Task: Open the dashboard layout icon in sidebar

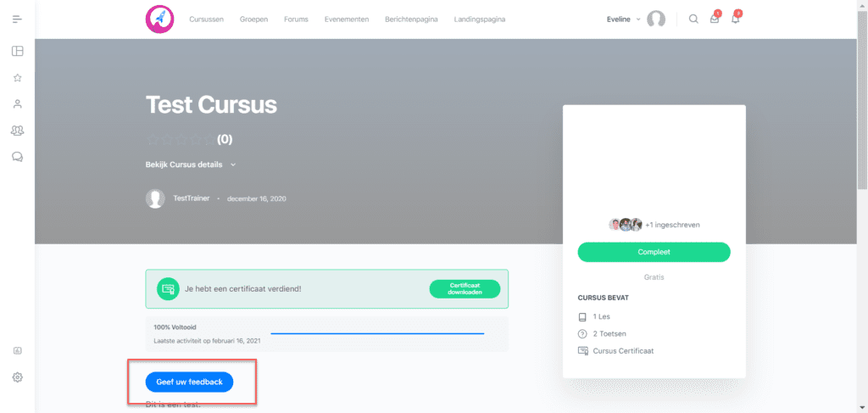Action: point(17,51)
